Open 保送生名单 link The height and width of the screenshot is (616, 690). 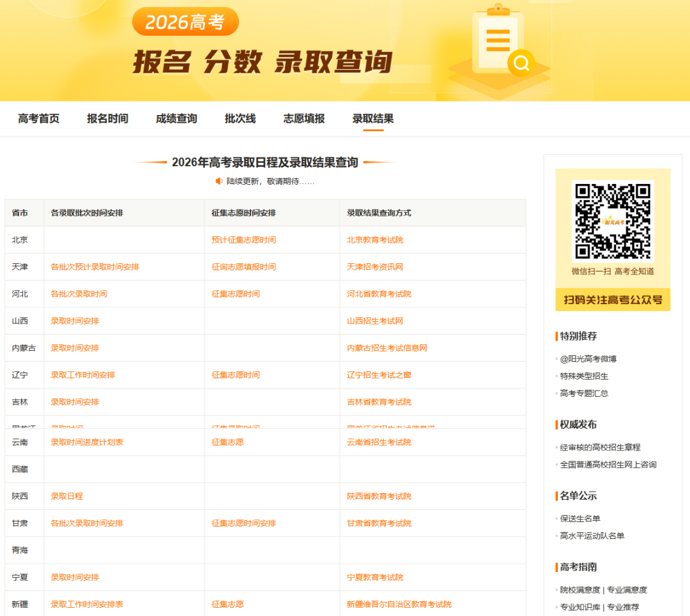(x=580, y=519)
